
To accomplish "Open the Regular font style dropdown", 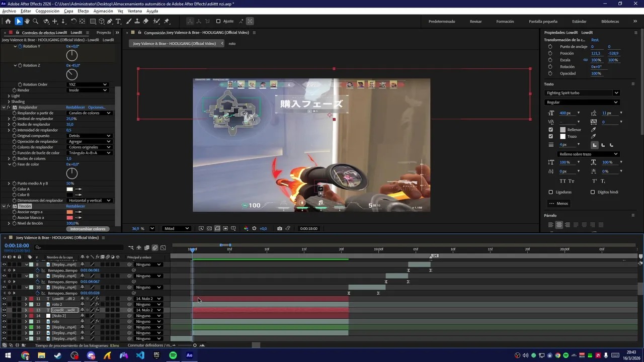I will tap(582, 102).
